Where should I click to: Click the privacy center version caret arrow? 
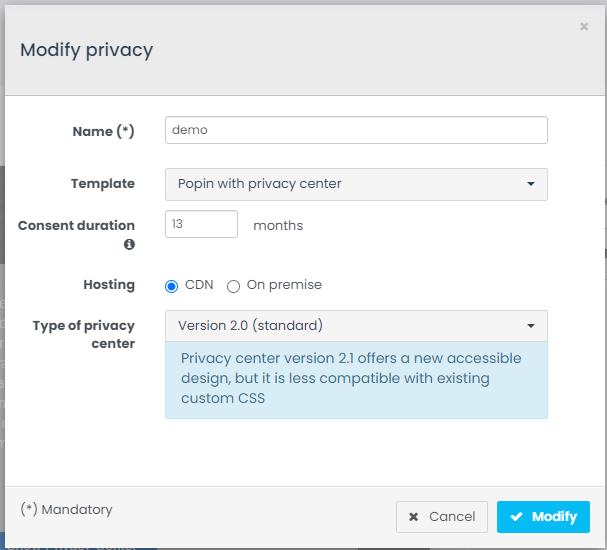click(530, 326)
